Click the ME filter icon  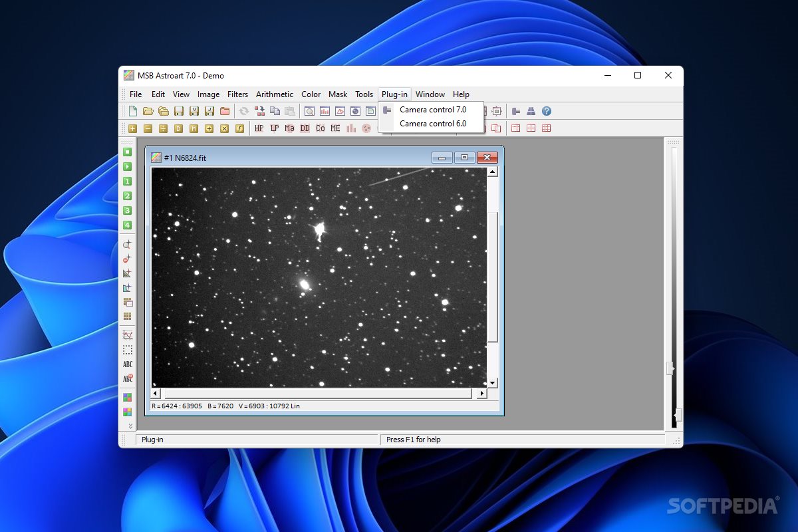pyautogui.click(x=335, y=128)
